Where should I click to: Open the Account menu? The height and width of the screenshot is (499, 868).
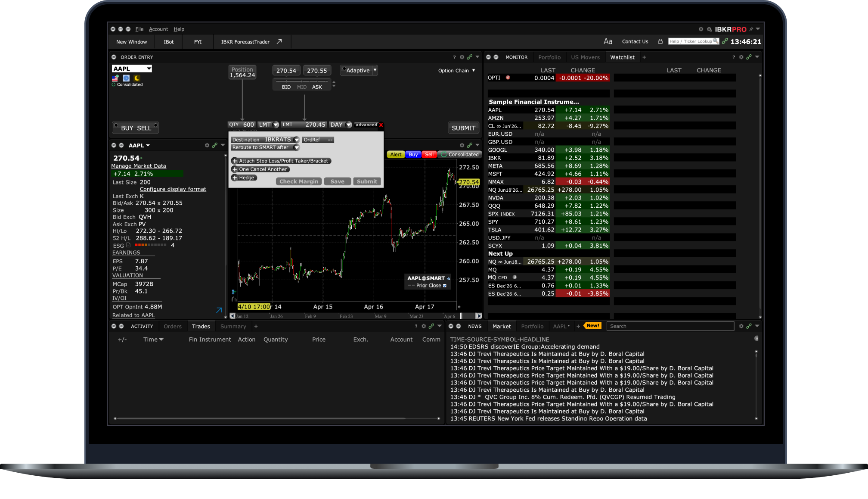(158, 29)
